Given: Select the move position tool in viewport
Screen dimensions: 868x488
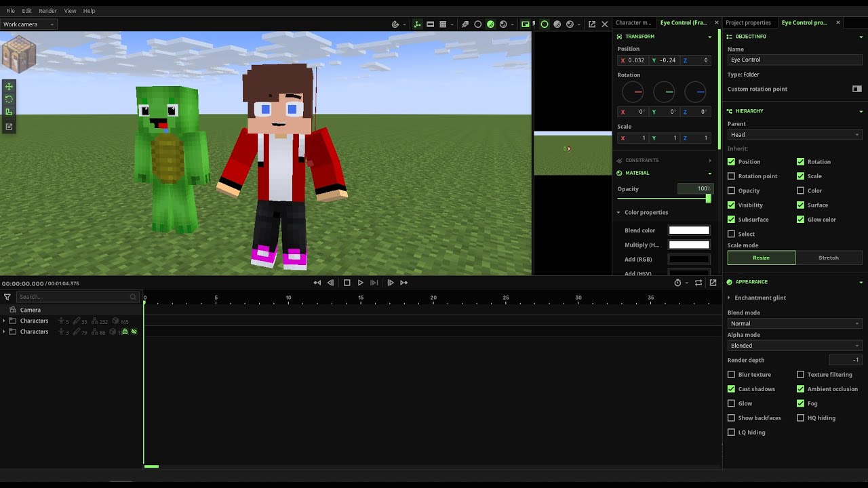Looking at the screenshot, I should tap(9, 86).
